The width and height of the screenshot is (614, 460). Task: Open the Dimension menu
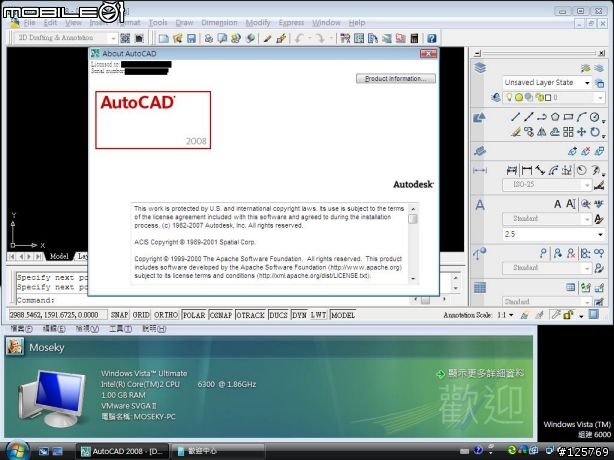tap(219, 23)
